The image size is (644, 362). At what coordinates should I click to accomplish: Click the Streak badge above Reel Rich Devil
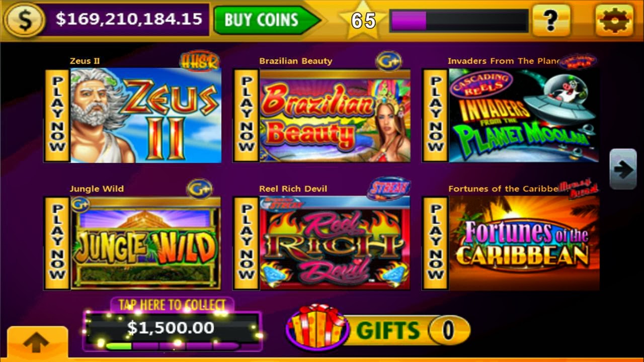point(389,188)
